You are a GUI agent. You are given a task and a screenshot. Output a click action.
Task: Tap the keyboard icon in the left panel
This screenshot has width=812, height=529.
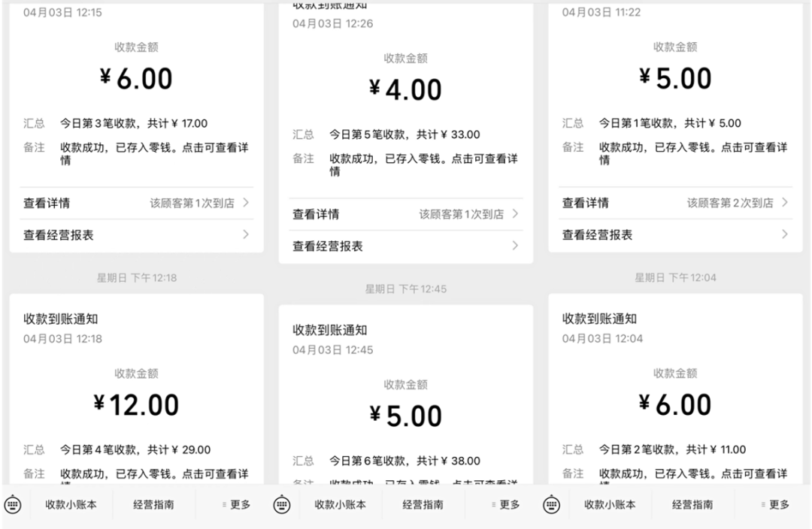click(x=13, y=505)
